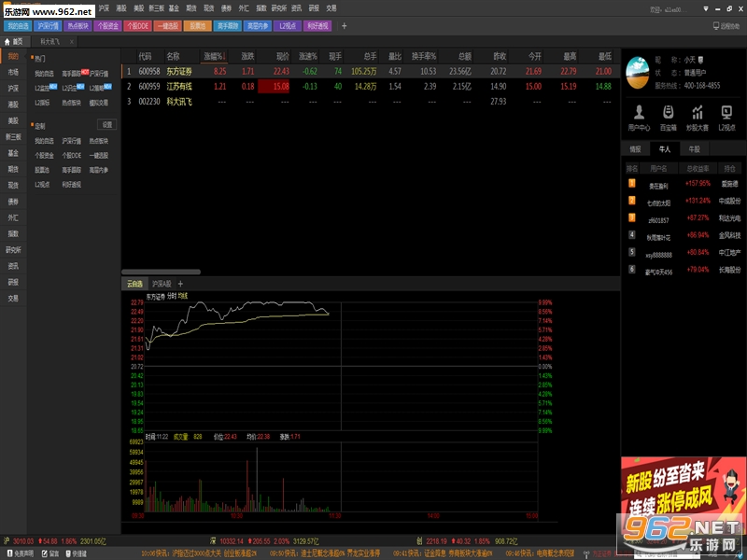The image size is (747, 560).
Task: Select 期货 in the left sidebar
Action: coord(13,169)
